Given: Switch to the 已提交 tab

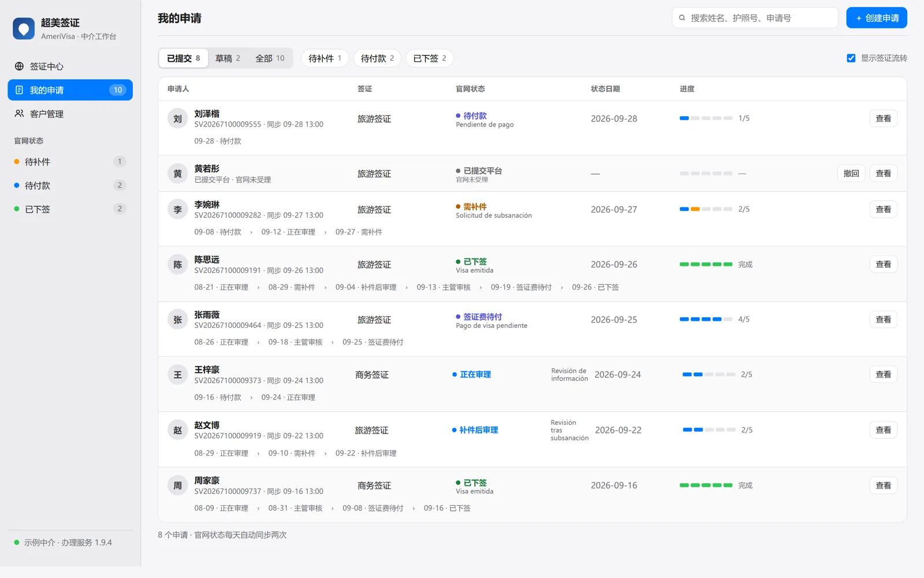Looking at the screenshot, I should (x=184, y=58).
